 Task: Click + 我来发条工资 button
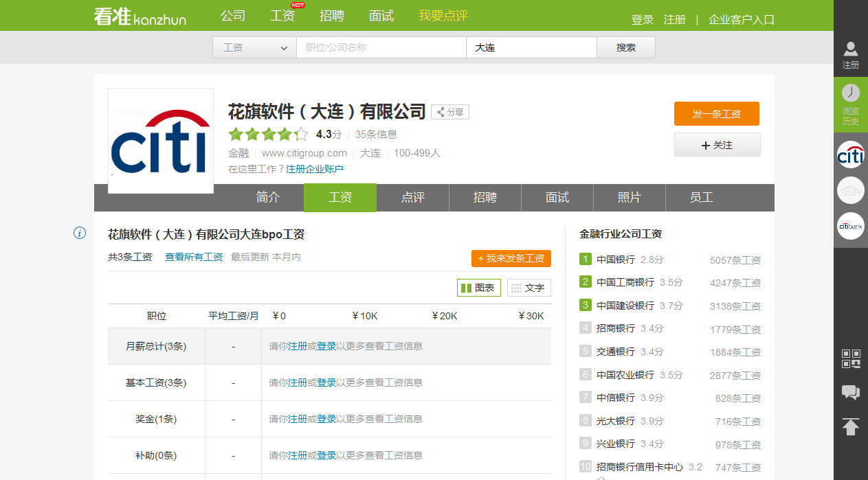pos(511,258)
